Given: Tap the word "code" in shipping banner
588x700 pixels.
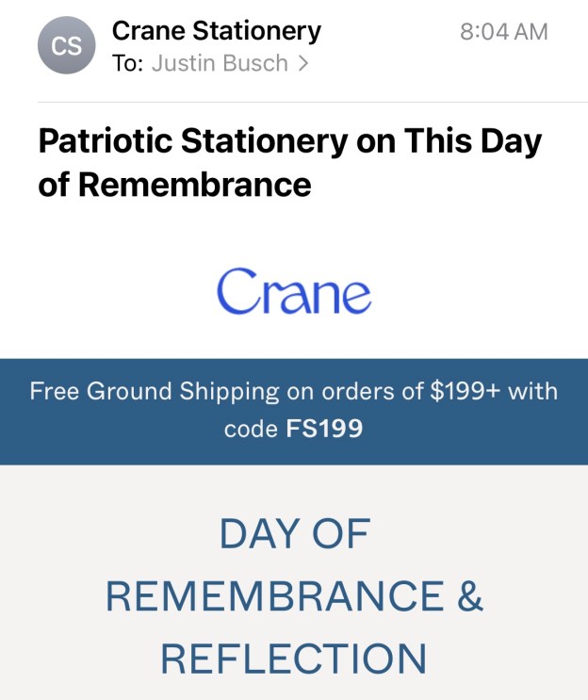Looking at the screenshot, I should tap(251, 430).
